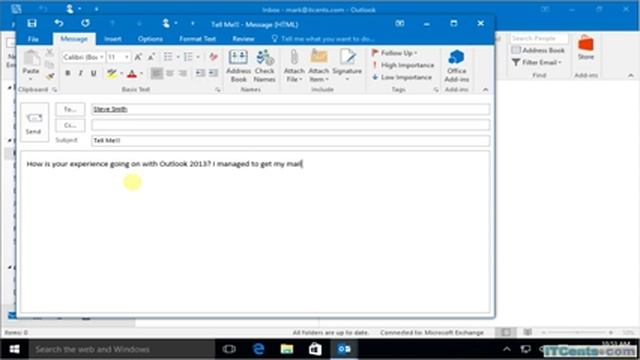Apply red font color

(132, 73)
